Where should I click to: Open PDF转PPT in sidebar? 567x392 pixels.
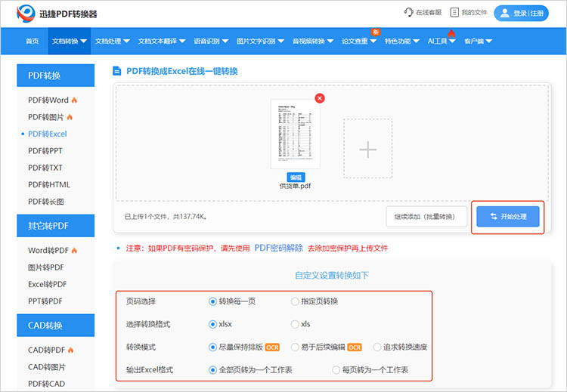45,150
